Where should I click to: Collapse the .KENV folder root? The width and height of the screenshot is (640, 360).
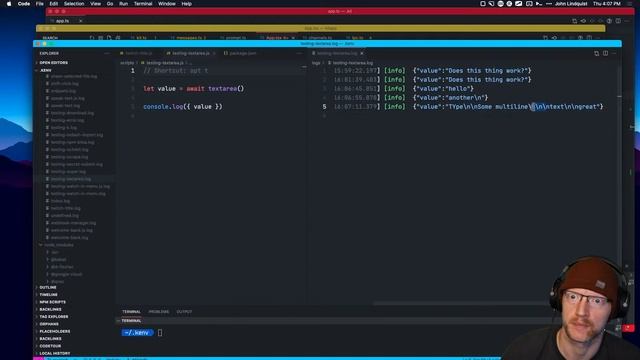[45, 70]
